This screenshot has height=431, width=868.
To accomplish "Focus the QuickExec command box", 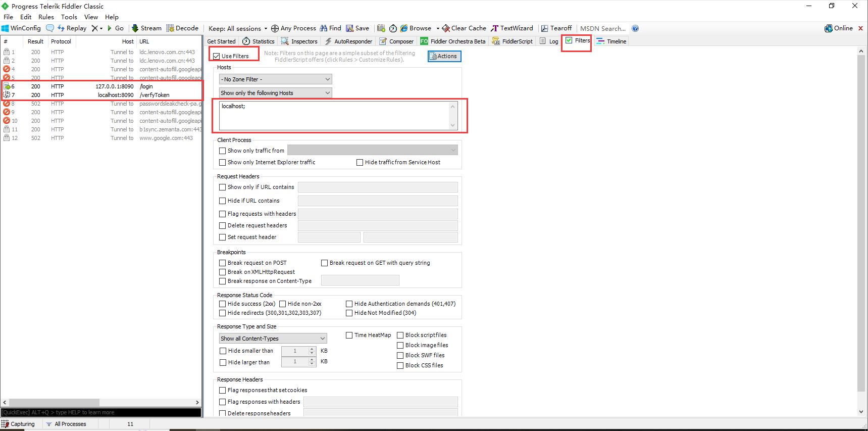I will [x=101, y=412].
